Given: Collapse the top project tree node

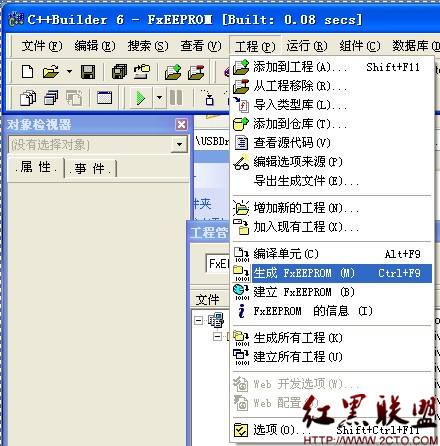Looking at the screenshot, I should click(199, 321).
